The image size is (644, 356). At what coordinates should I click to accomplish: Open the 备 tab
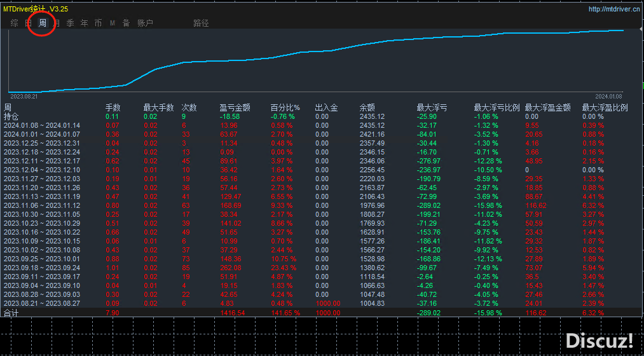coord(126,24)
